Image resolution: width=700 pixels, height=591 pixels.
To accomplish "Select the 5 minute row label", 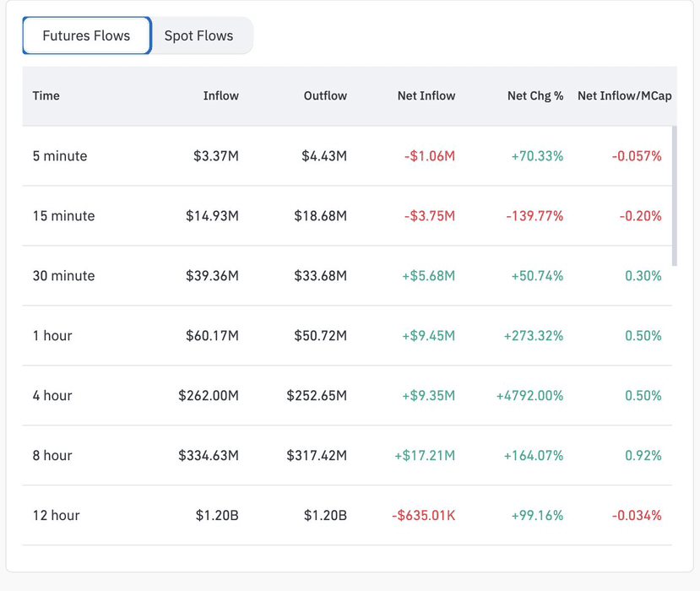I will click(60, 156).
